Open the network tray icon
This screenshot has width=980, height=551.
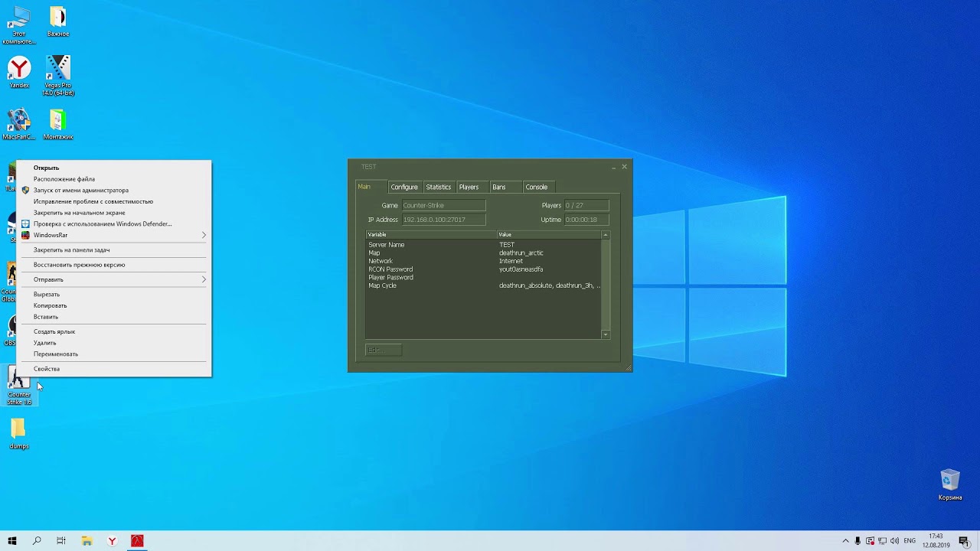pos(883,541)
